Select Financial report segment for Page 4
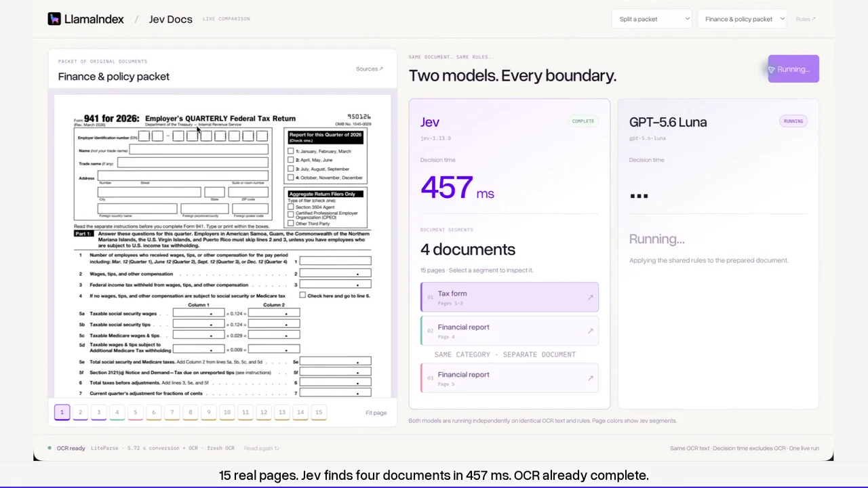The height and width of the screenshot is (488, 868). (x=509, y=331)
